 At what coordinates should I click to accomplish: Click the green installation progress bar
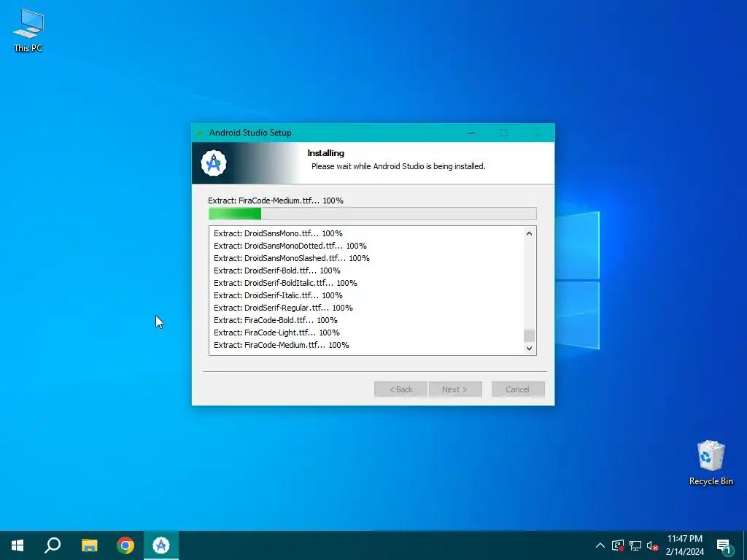pyautogui.click(x=373, y=214)
